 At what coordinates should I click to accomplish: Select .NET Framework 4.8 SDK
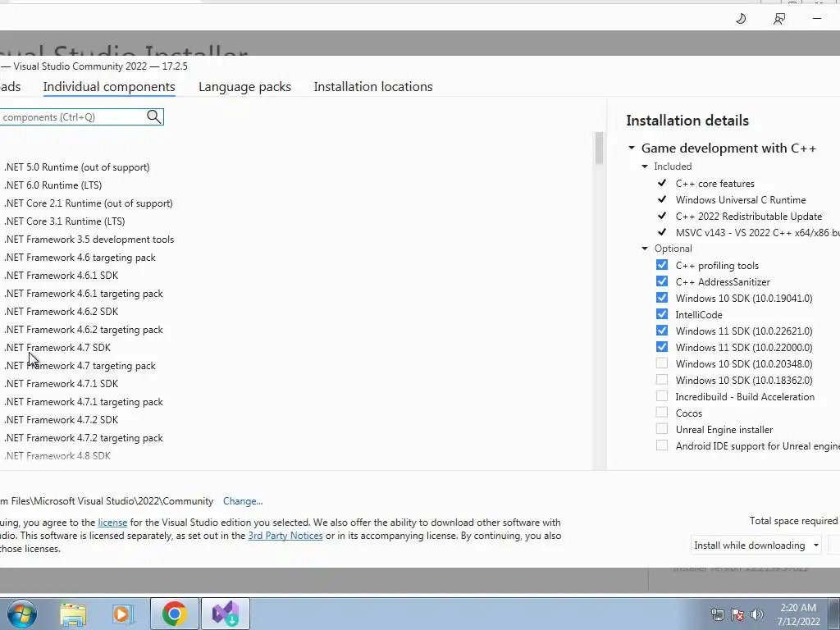coord(57,456)
